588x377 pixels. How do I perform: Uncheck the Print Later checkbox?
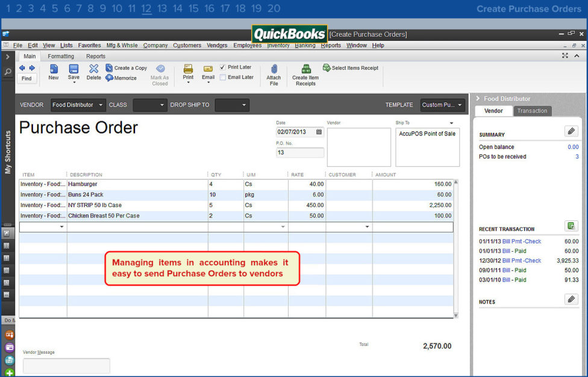point(223,67)
